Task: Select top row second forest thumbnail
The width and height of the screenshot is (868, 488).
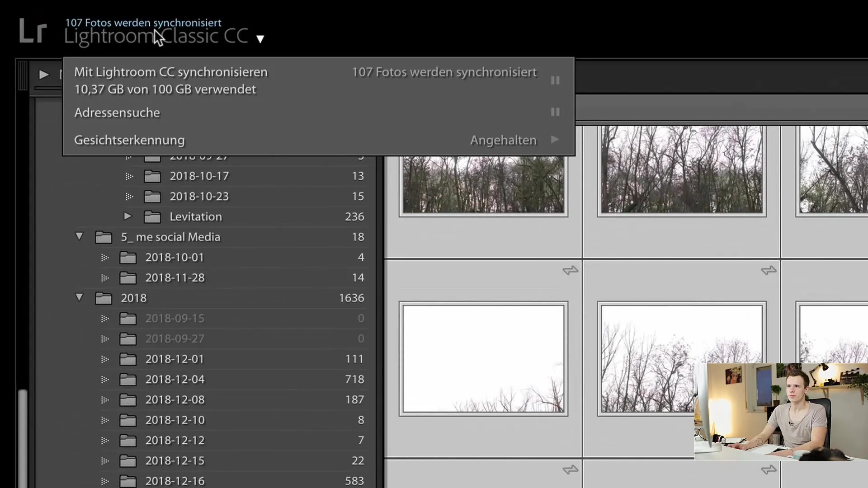Action: [x=681, y=171]
